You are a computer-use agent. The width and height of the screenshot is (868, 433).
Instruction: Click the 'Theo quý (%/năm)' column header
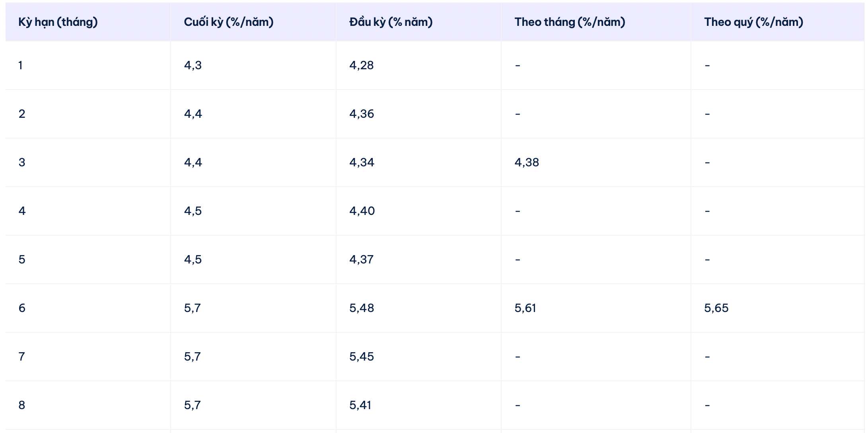coord(753,22)
